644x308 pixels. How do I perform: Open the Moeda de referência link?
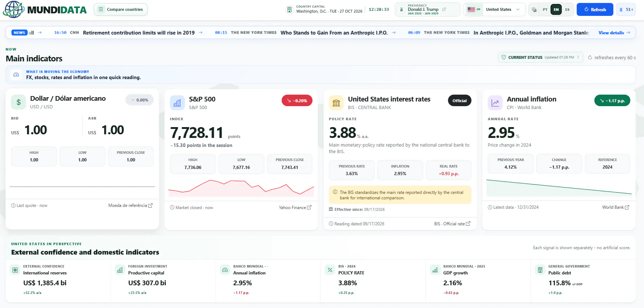pos(130,205)
